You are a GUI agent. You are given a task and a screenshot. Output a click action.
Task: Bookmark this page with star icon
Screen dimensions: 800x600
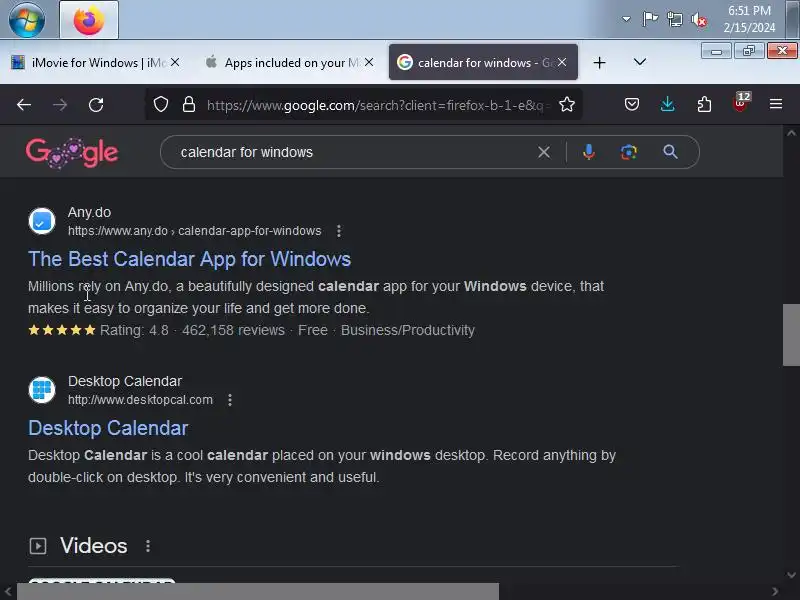(x=567, y=105)
